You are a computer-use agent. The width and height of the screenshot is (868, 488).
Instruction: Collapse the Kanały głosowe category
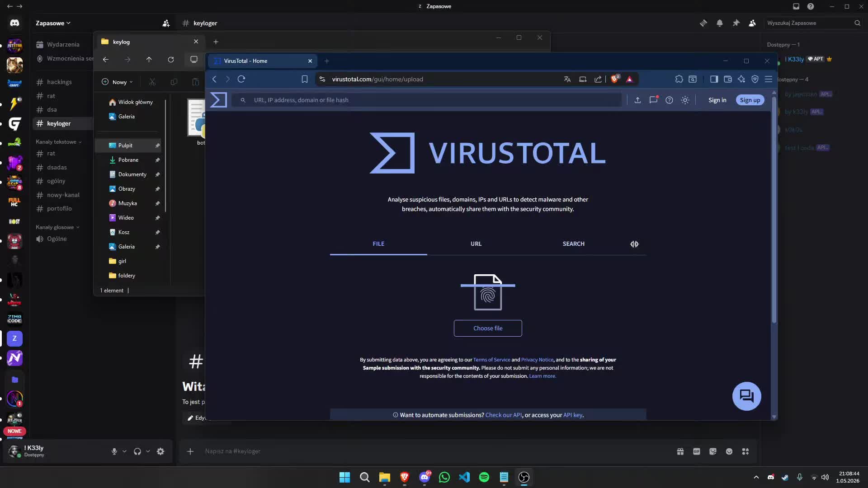pos(57,227)
